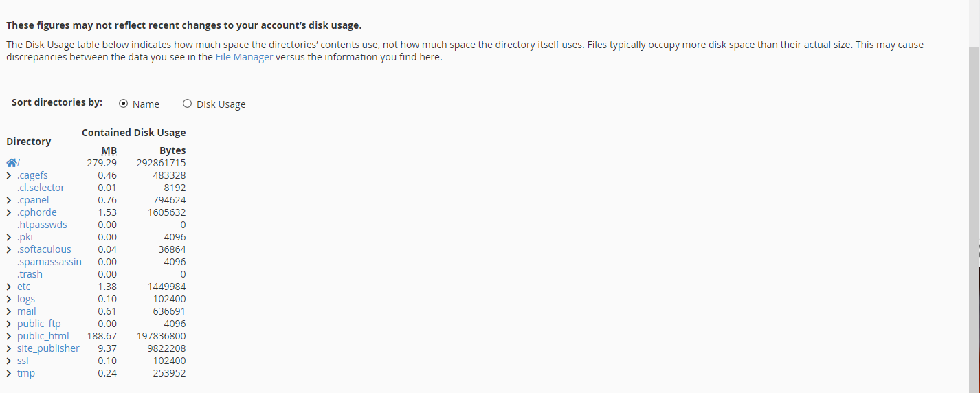Expand the .cphorde directory chevron
The height and width of the screenshot is (393, 980).
tap(9, 212)
